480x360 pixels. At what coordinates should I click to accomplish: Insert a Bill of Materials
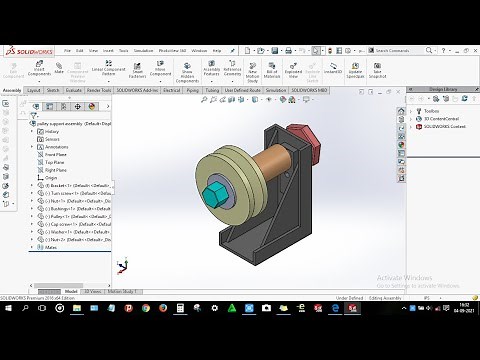coord(272,70)
